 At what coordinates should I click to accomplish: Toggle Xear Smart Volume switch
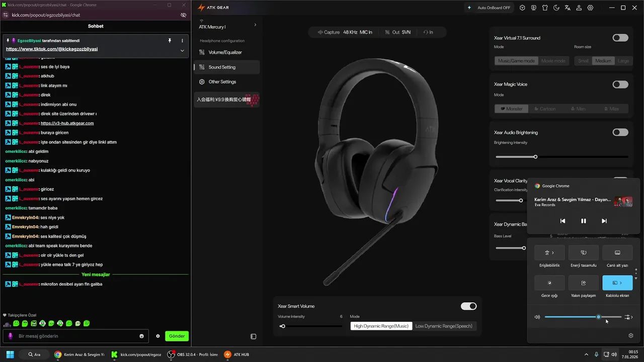tap(468, 306)
